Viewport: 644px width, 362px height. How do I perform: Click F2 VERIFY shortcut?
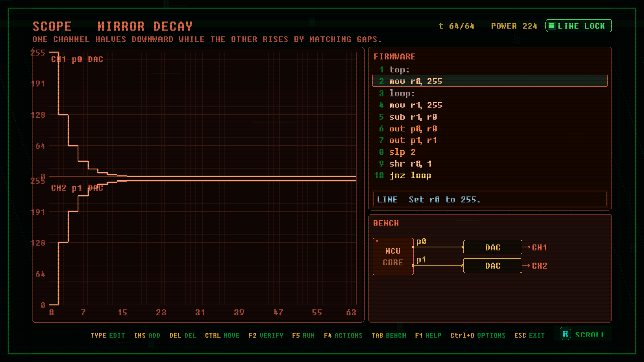[x=266, y=335]
